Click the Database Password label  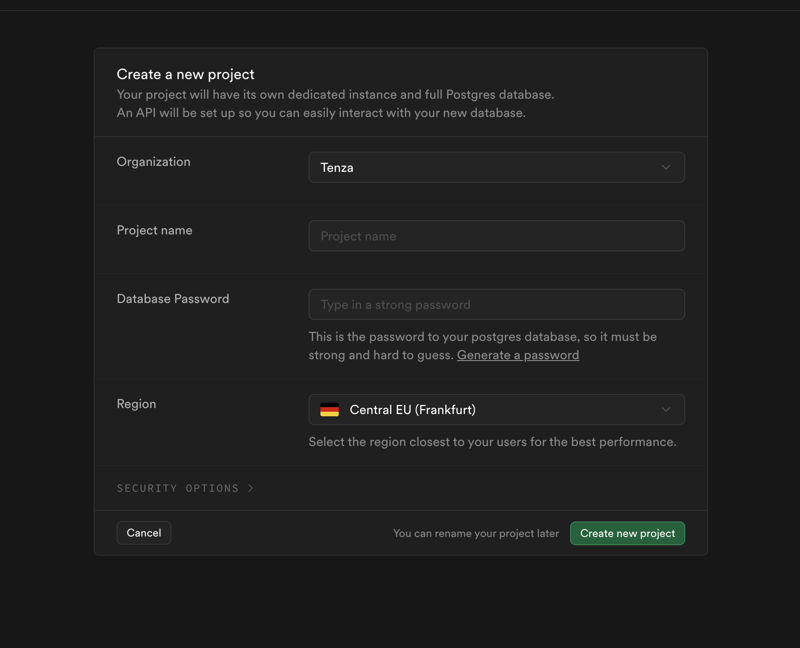(173, 299)
